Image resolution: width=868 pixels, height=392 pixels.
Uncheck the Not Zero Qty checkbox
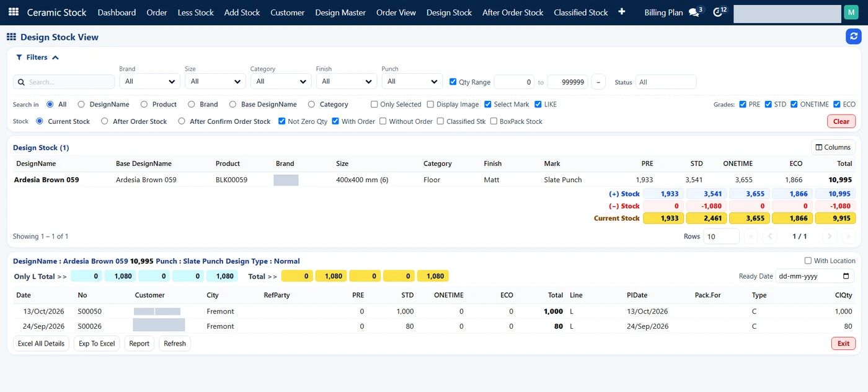pos(282,121)
